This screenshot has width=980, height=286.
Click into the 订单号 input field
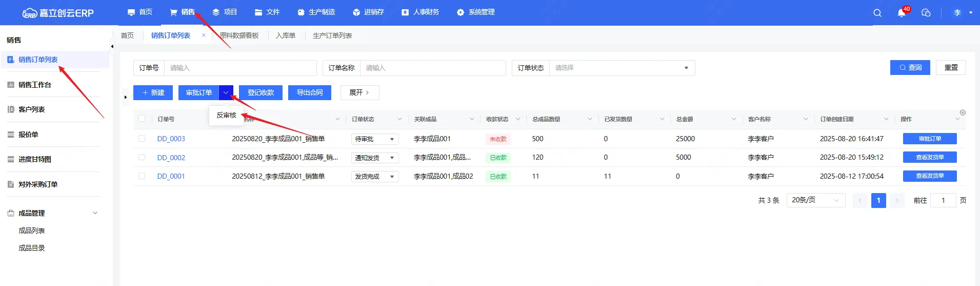[x=240, y=68]
